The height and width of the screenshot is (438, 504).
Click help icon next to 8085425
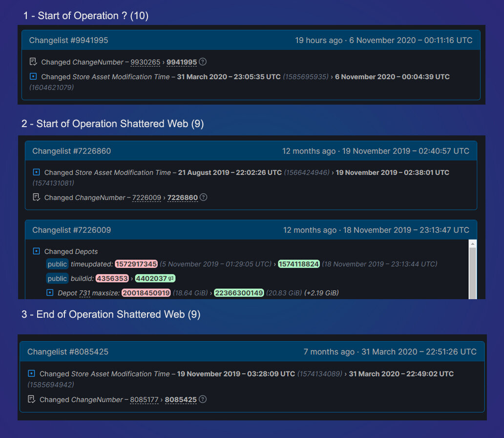pos(203,399)
